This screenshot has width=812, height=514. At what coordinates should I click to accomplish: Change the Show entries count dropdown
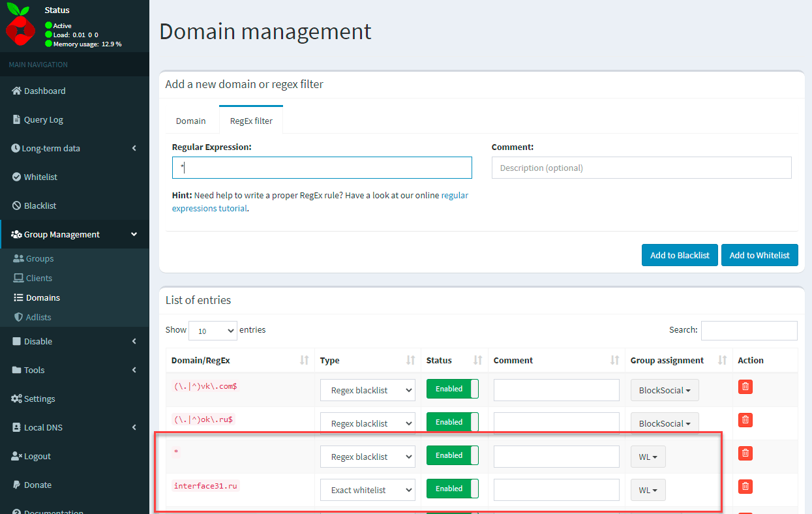(x=213, y=331)
